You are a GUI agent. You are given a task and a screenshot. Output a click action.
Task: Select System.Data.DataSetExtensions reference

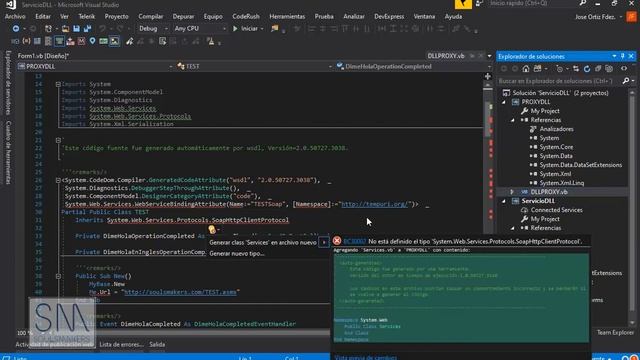[x=580, y=165]
